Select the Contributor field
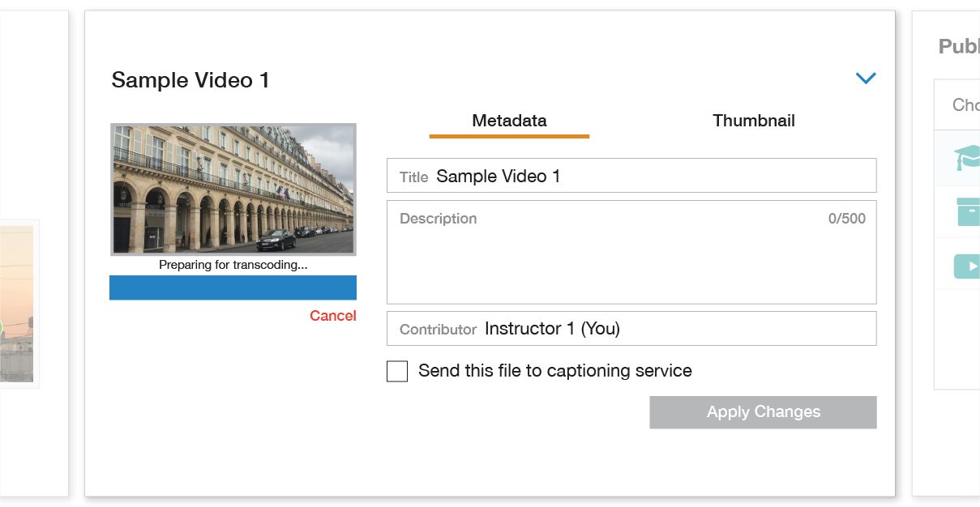Screen dimensions: 980x507 [631, 328]
